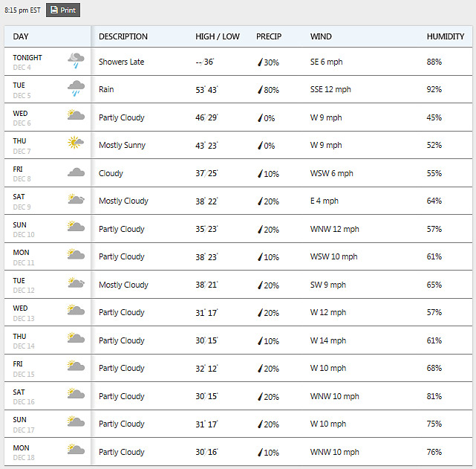
Task: Click the weather icon for Mon Dec 11
Action: tap(76, 254)
